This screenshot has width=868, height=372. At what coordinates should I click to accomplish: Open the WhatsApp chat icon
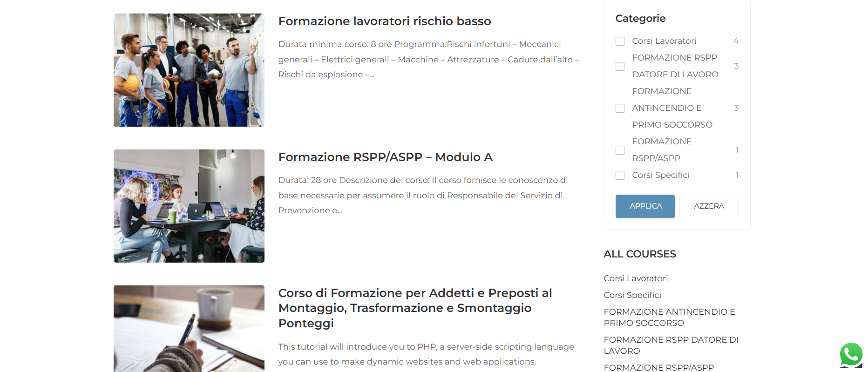click(851, 355)
